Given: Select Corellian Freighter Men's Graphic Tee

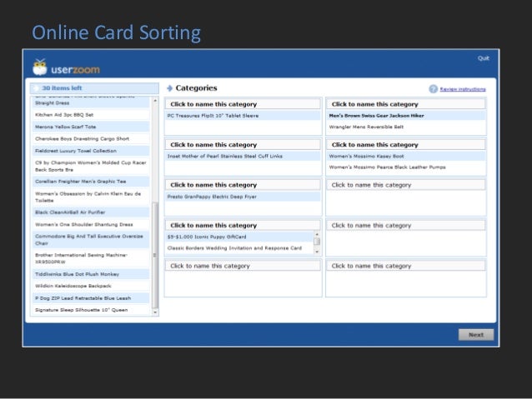Looking at the screenshot, I should point(91,182).
